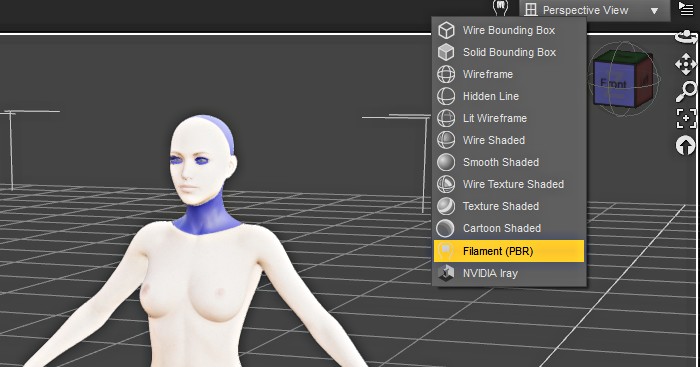700x367 pixels.
Task: Click the draw style lightbulb icon
Action: (x=500, y=7)
